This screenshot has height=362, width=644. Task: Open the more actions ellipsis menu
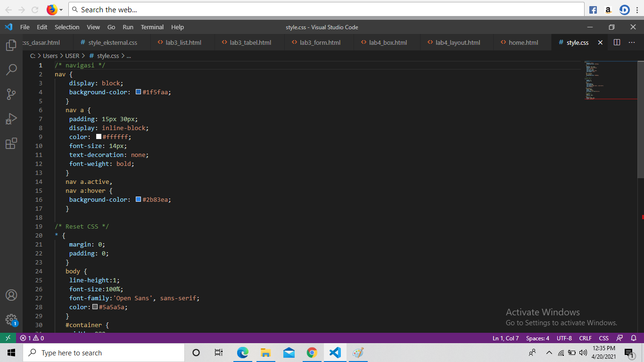(x=632, y=42)
